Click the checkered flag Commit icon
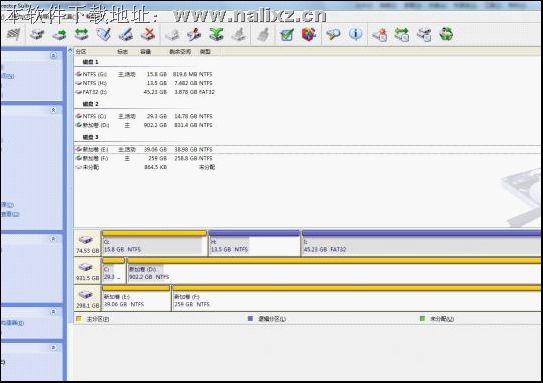 pyautogui.click(x=13, y=34)
